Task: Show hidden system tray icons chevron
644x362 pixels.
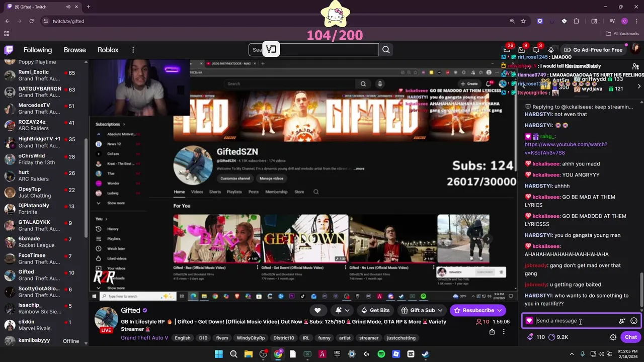Action: click(x=571, y=354)
